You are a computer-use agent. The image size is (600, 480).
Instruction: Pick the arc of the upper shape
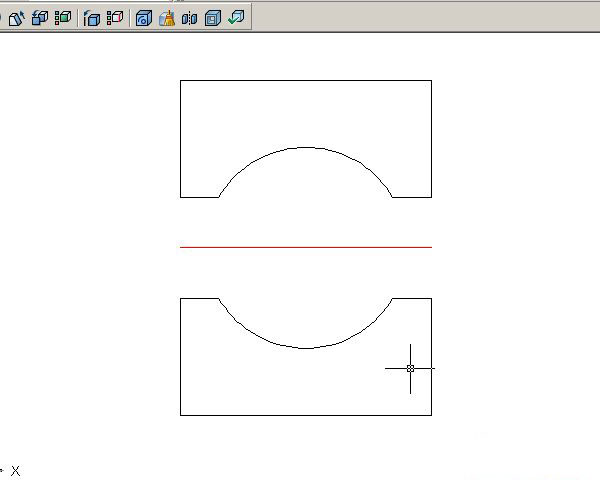click(305, 147)
